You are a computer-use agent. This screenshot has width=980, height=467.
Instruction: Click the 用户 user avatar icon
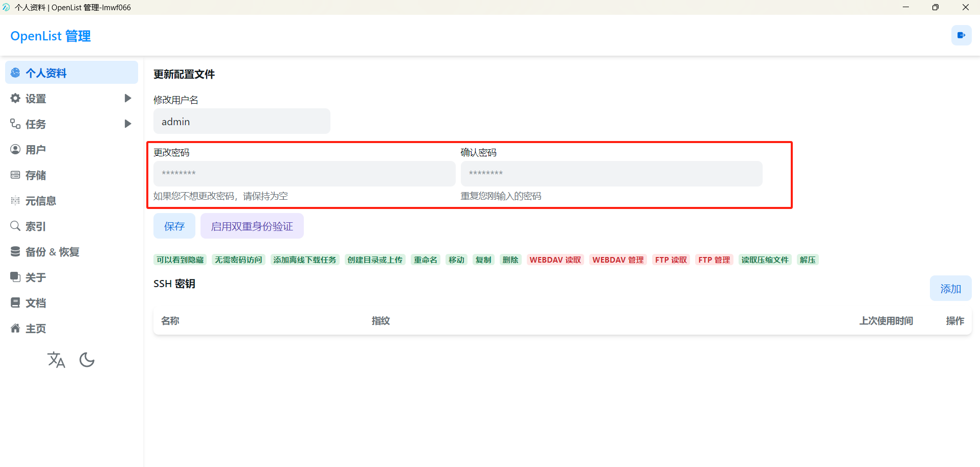(x=15, y=149)
